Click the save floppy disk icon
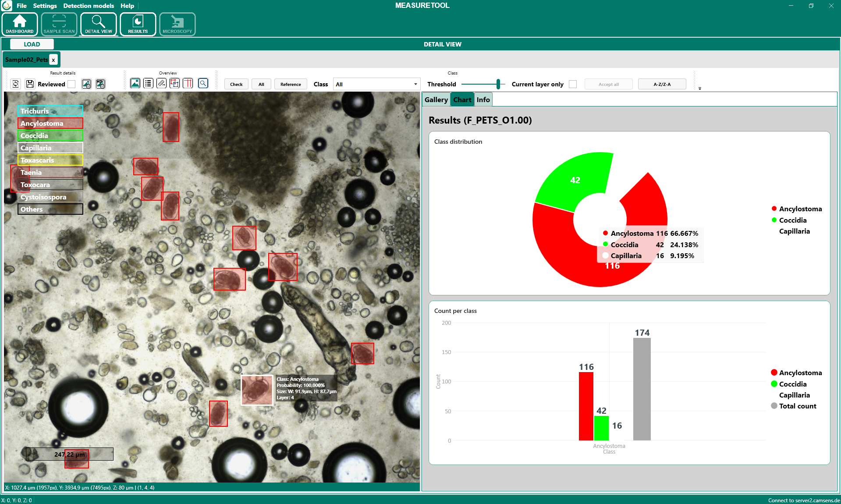Screen dimensions: 841x504 point(30,84)
